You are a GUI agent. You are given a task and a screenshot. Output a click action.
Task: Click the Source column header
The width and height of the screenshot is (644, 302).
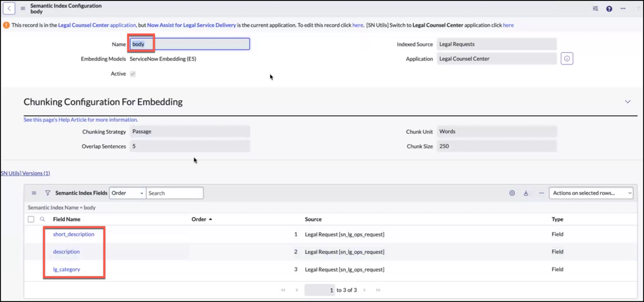click(x=313, y=219)
